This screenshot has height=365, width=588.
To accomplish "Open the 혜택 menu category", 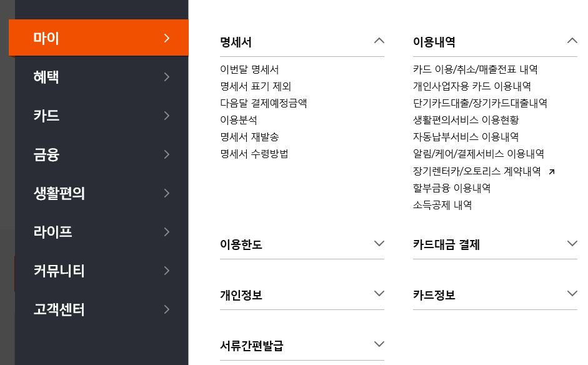I will 102,77.
